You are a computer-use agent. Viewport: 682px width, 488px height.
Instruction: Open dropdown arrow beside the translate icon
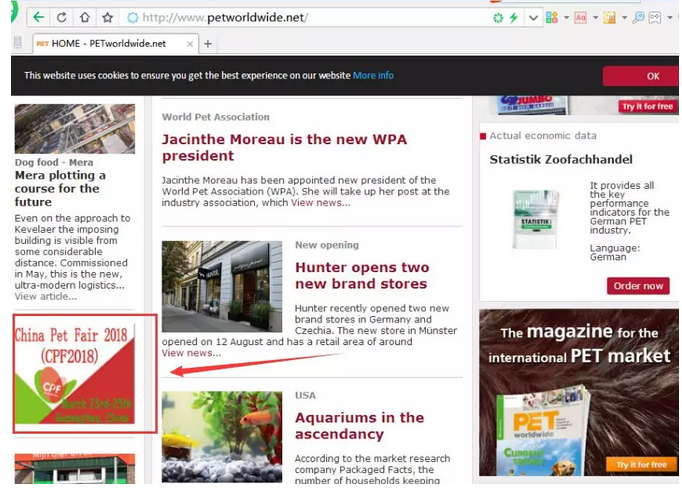click(x=594, y=17)
